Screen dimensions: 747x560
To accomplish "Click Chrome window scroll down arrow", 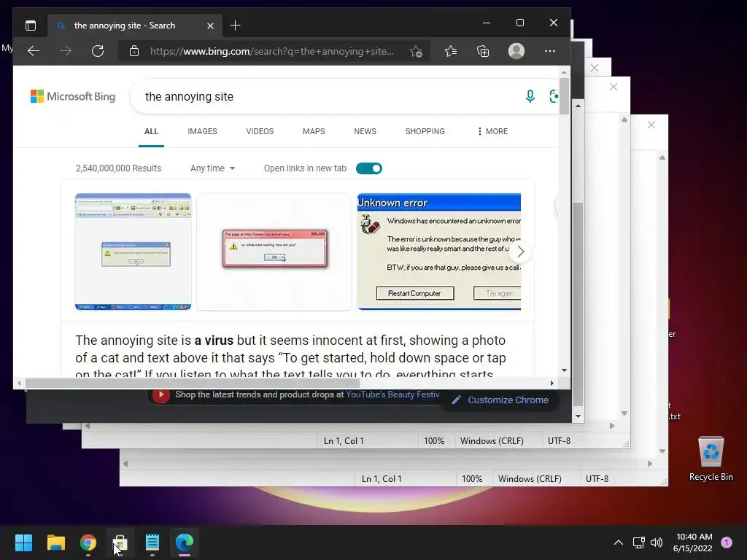I will point(578,416).
